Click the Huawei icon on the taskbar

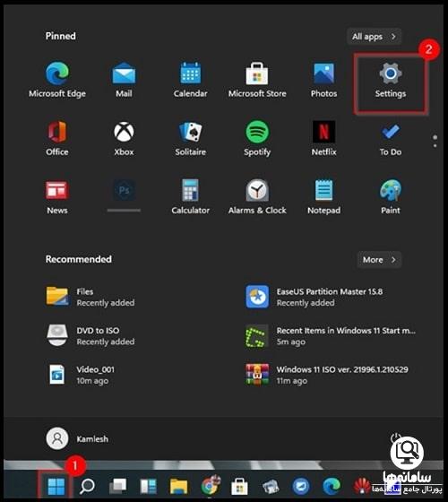[362, 485]
